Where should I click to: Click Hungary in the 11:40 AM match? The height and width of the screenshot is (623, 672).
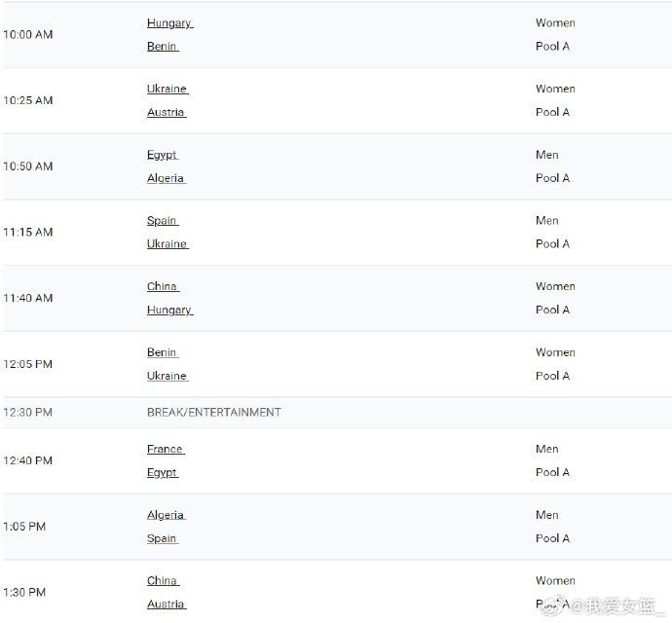click(169, 311)
